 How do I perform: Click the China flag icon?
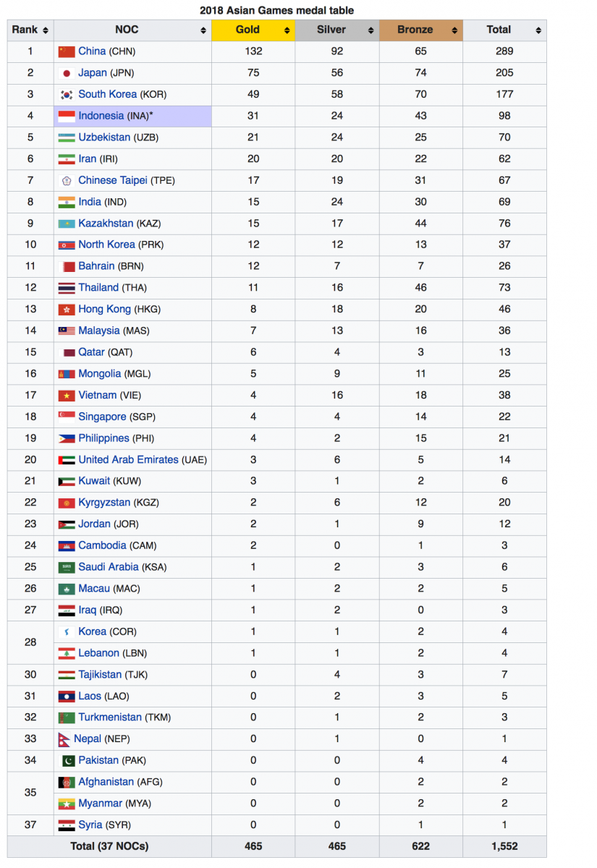pyautogui.click(x=67, y=51)
